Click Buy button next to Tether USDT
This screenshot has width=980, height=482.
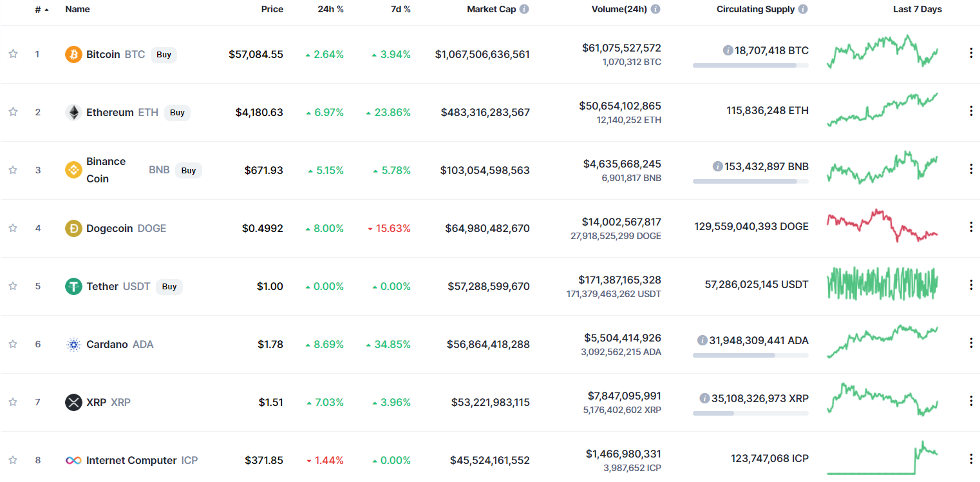(x=169, y=287)
